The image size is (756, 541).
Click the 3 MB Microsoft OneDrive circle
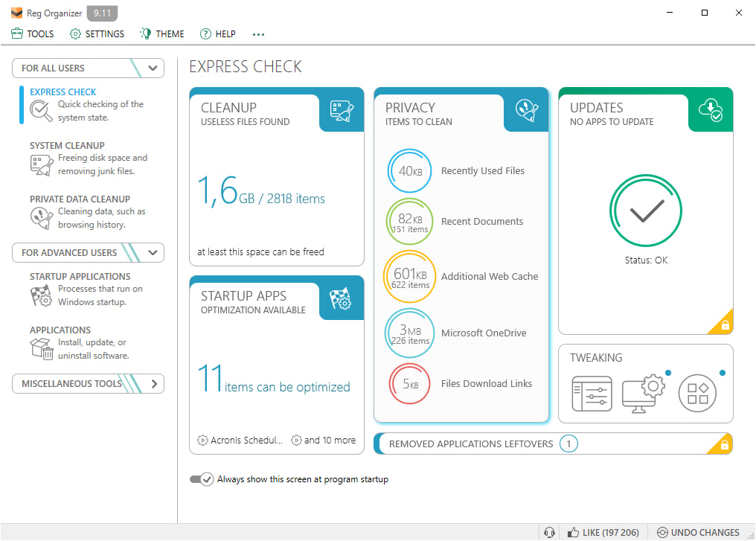409,333
